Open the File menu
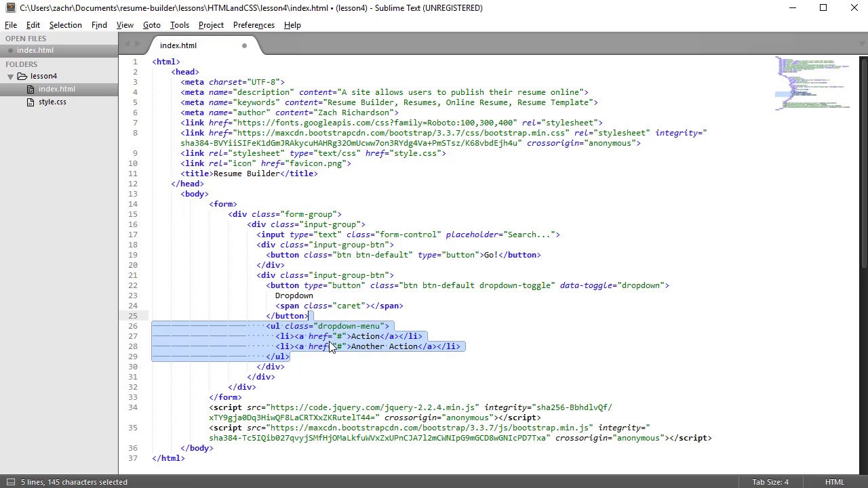The image size is (868, 488). click(x=11, y=25)
